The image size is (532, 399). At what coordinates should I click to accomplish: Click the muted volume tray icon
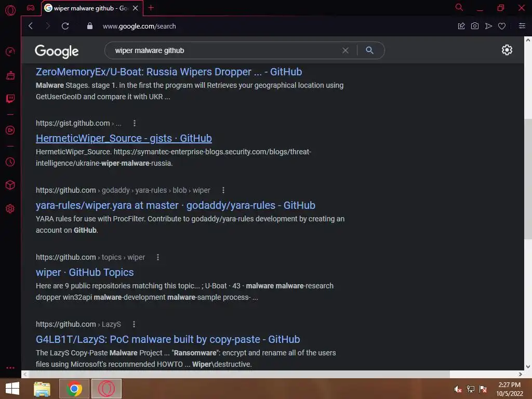(458, 389)
